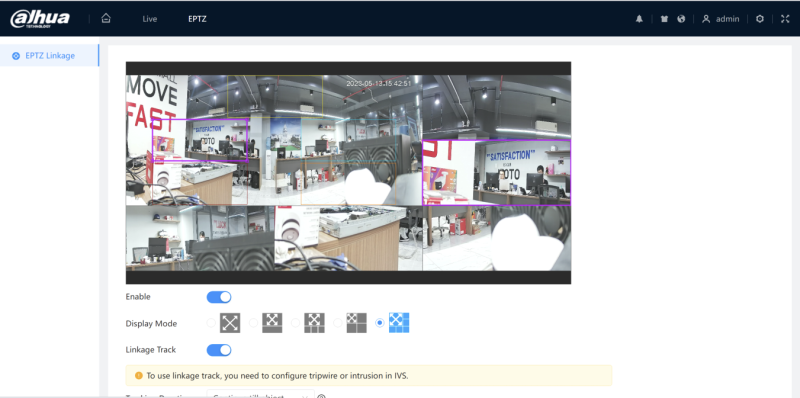Click the Dahua logo
Viewport: 800px width, 398px height.
[40, 19]
